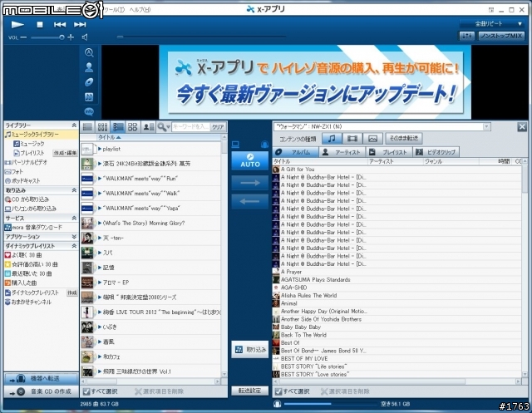Viewport: 532px width, 413px height.
Task: Open the artist info person icon
Action: [89, 67]
